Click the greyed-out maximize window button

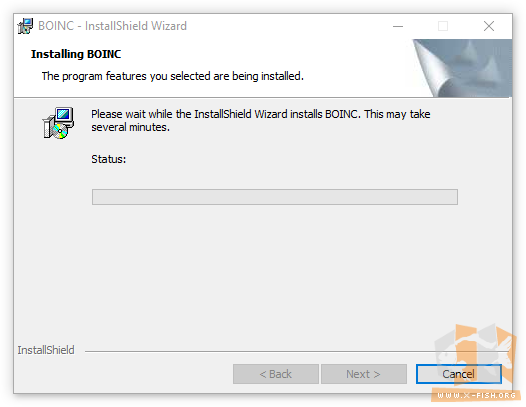click(x=443, y=26)
